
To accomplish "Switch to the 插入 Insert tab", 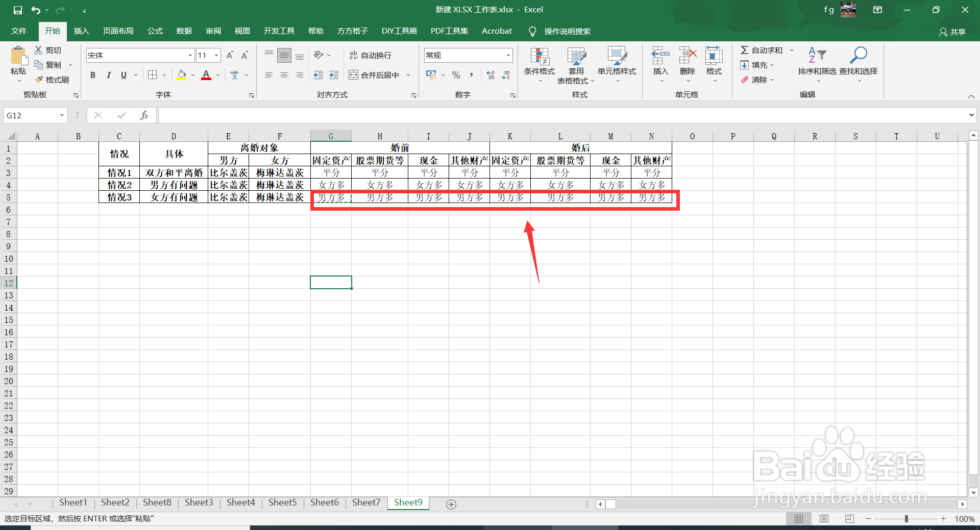I will coord(82,31).
